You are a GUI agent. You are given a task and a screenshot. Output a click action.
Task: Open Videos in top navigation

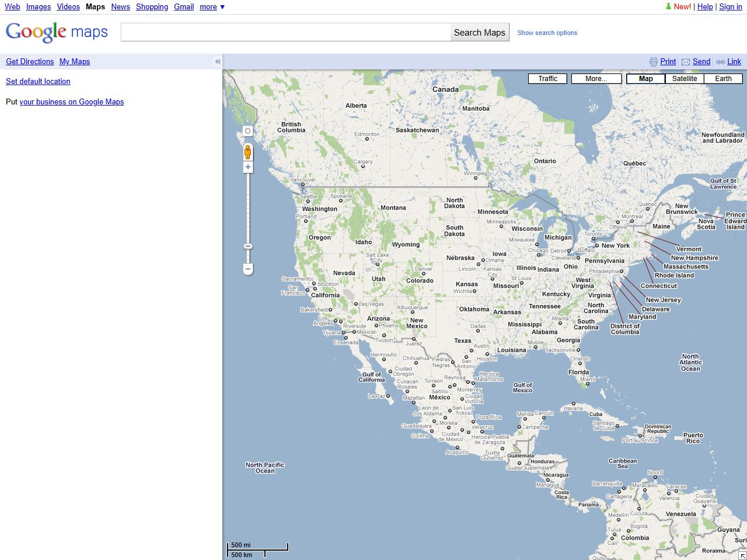coord(68,7)
